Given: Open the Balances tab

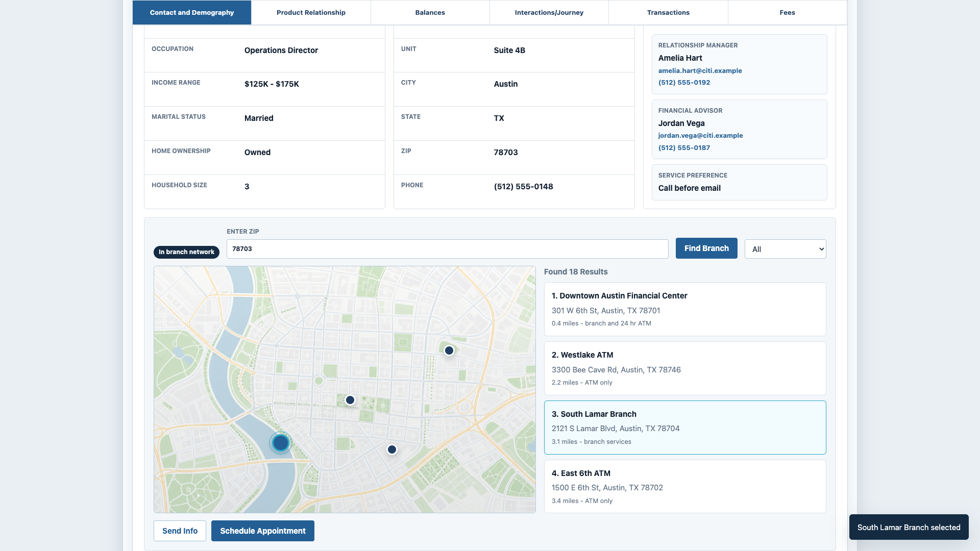Looking at the screenshot, I should (430, 12).
